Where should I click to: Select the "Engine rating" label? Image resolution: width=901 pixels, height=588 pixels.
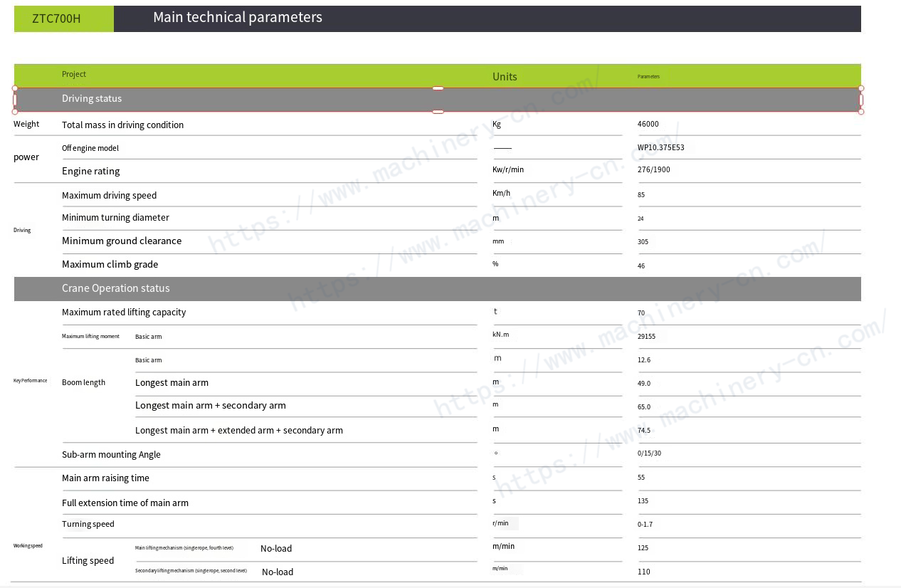click(91, 171)
